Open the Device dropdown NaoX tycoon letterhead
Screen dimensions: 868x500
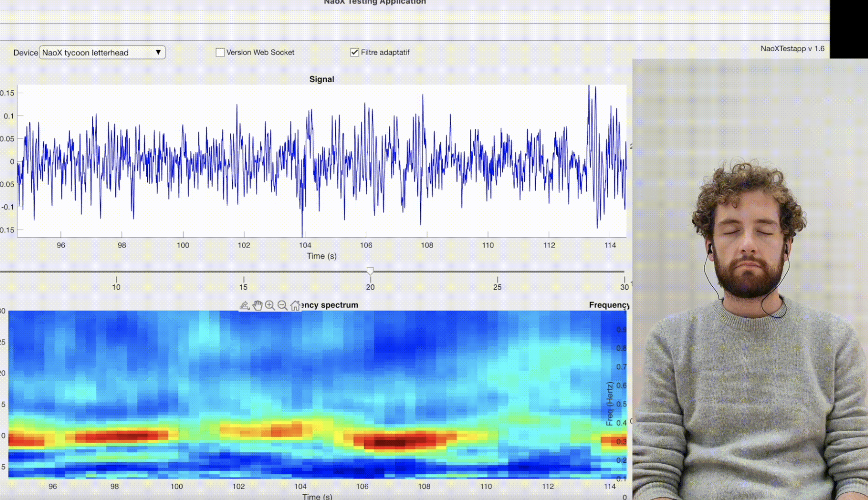point(102,53)
